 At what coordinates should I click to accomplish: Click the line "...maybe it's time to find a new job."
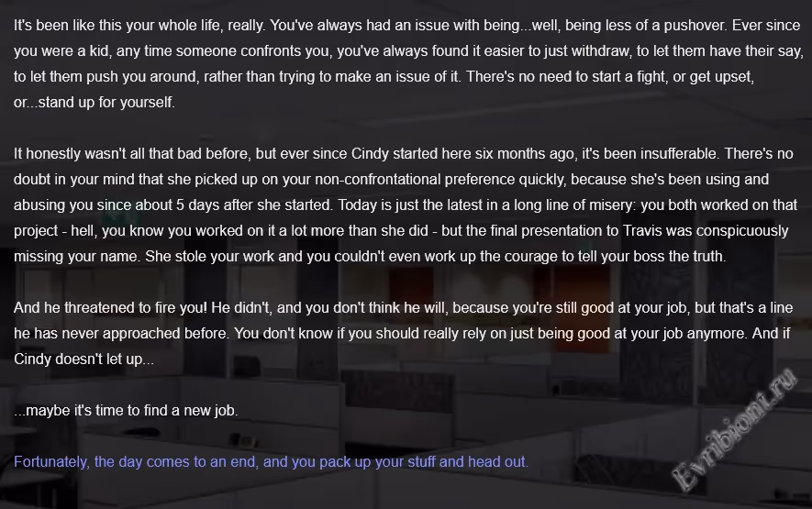126,410
